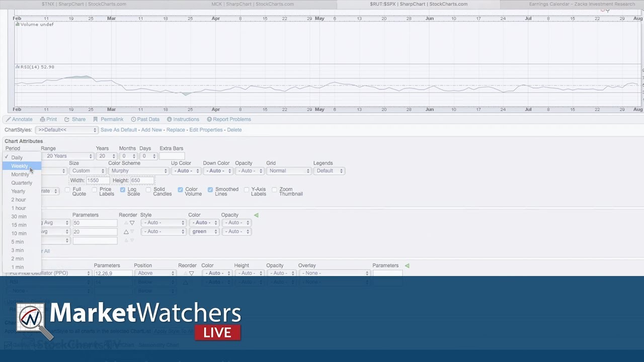The height and width of the screenshot is (362, 644).
Task: Open the Pct Price Oscillator indicator dropdown
Action: [x=49, y=274]
